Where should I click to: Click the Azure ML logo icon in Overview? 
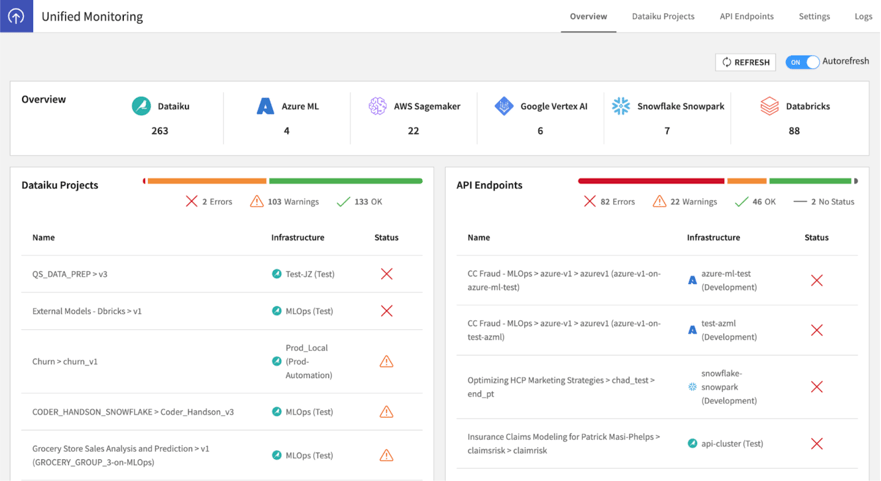(265, 106)
